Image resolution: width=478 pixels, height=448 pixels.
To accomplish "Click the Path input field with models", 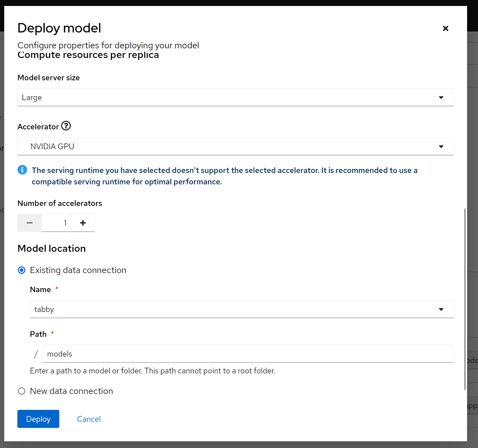I will pos(248,354).
